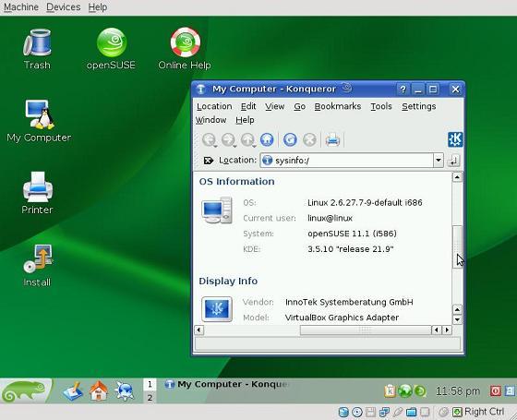Click the scroll up arrow at top
This screenshot has width=517, height=420.
tap(457, 177)
